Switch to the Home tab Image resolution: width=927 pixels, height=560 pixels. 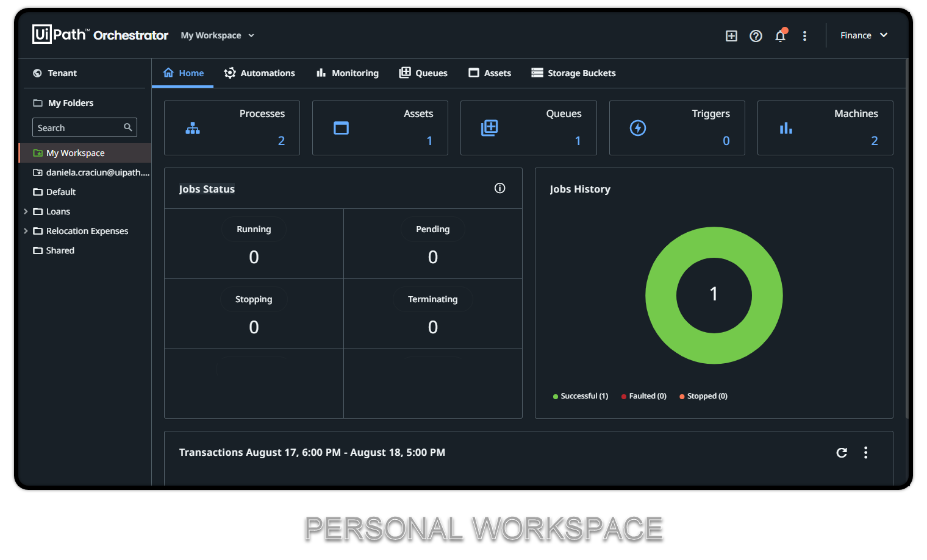183,73
